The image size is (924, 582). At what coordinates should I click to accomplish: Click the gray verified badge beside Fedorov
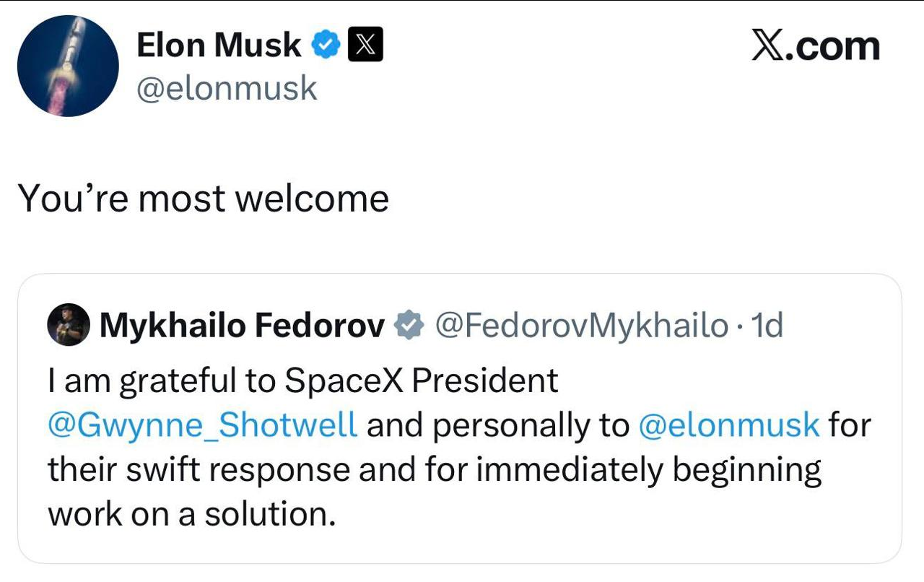pos(409,326)
